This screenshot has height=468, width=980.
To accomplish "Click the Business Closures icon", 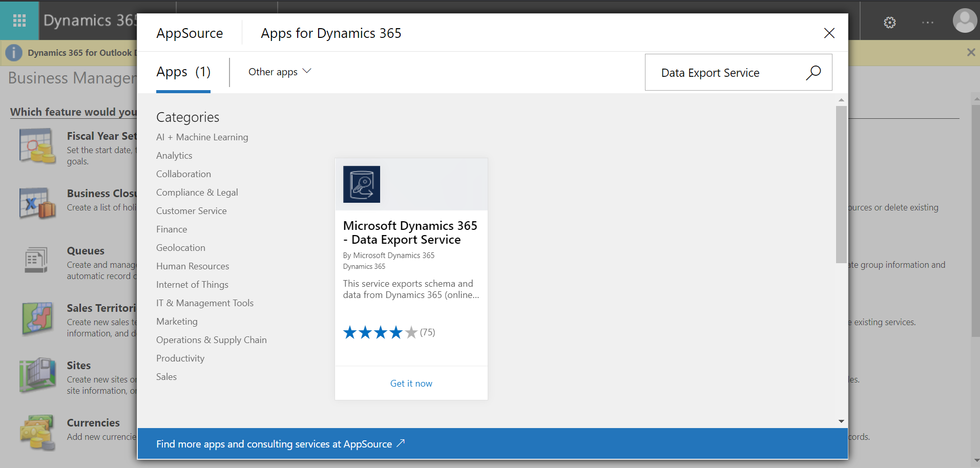I will pyautogui.click(x=37, y=203).
